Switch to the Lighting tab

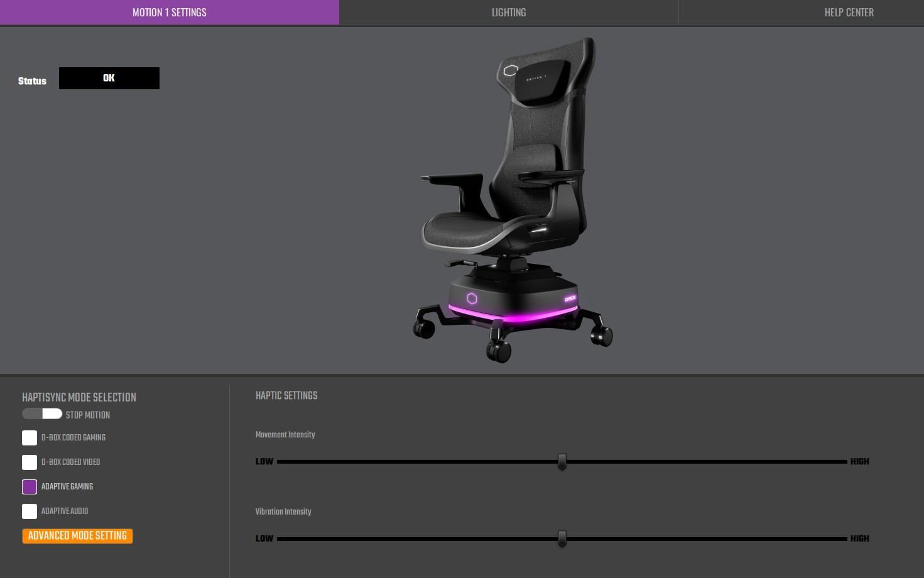[x=509, y=13]
